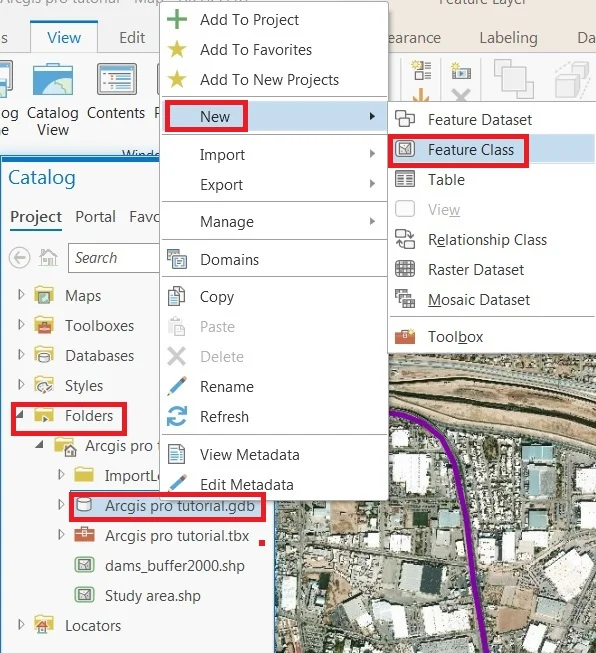Expand the ImportLog folder node

pos(61,474)
